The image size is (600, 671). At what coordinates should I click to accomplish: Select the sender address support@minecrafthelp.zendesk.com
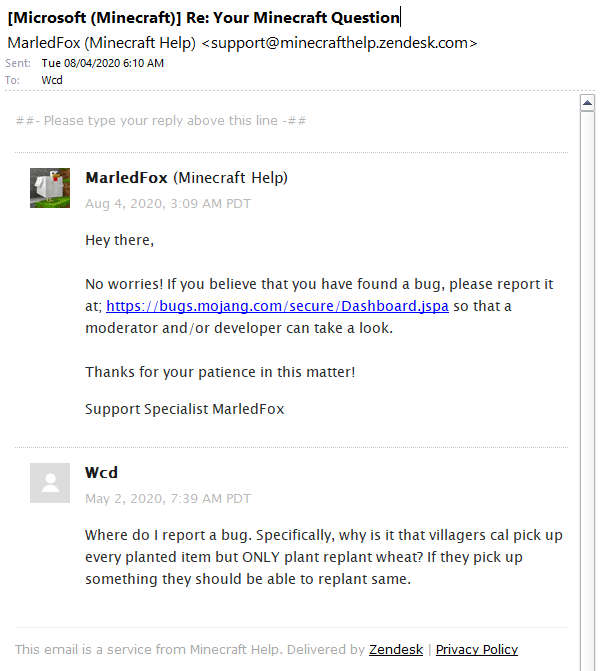pyautogui.click(x=339, y=43)
